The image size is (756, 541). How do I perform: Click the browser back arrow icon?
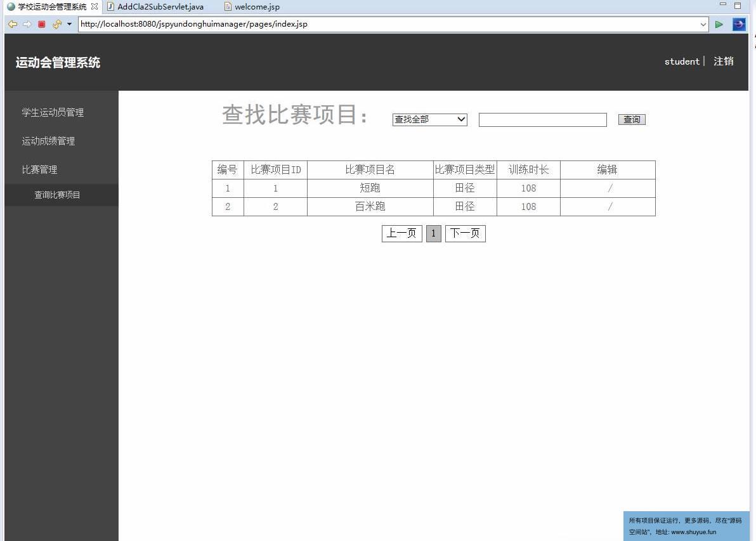13,24
